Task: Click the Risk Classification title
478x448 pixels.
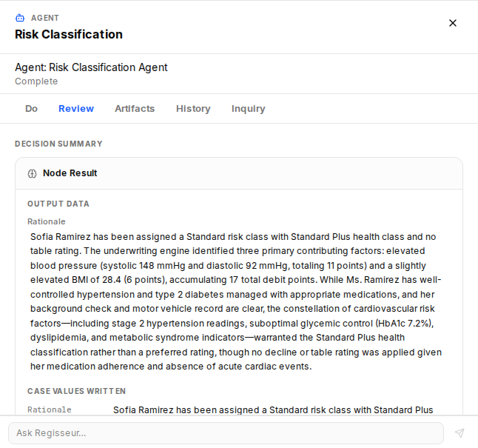Action: 69,34
